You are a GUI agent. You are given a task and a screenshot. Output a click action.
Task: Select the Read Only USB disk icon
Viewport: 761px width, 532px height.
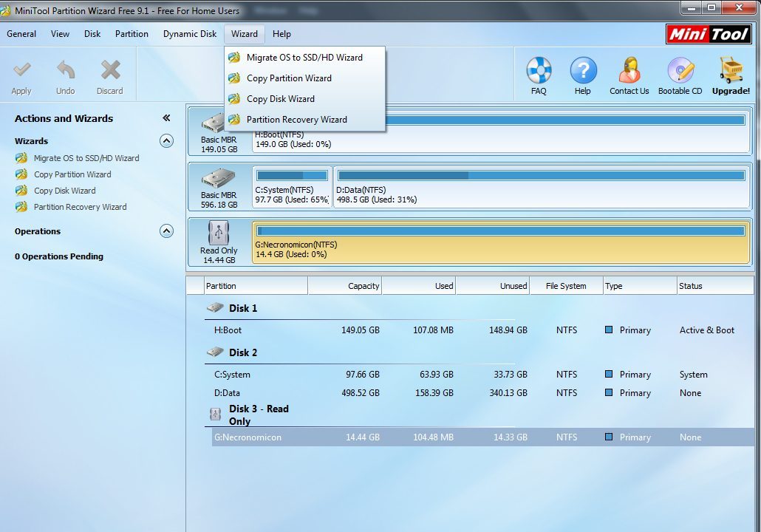coord(219,233)
